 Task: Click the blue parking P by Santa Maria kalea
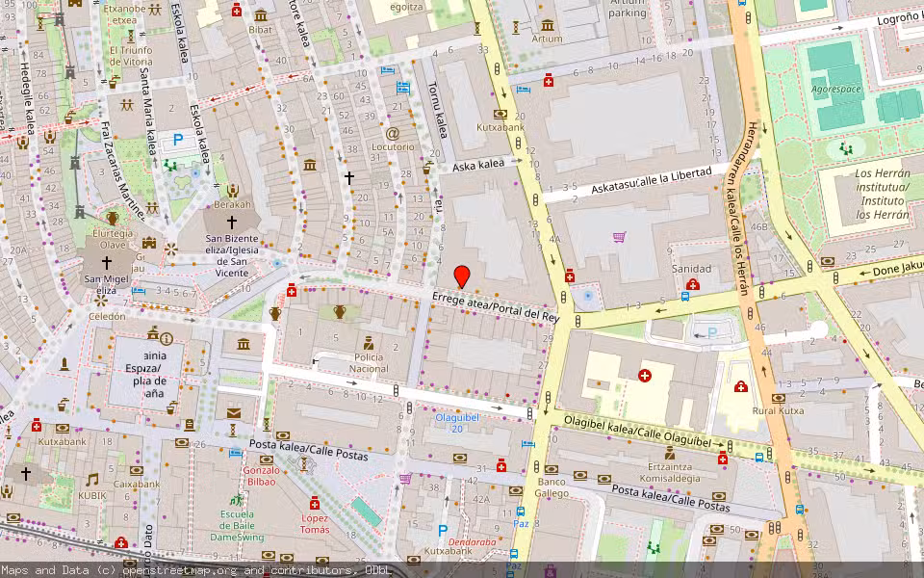[x=178, y=140]
